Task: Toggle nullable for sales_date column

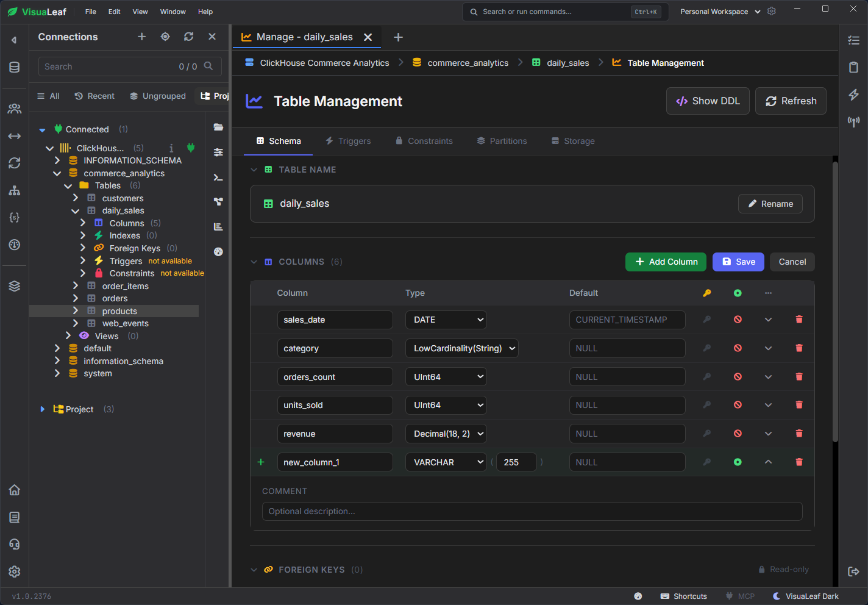Action: click(x=738, y=320)
